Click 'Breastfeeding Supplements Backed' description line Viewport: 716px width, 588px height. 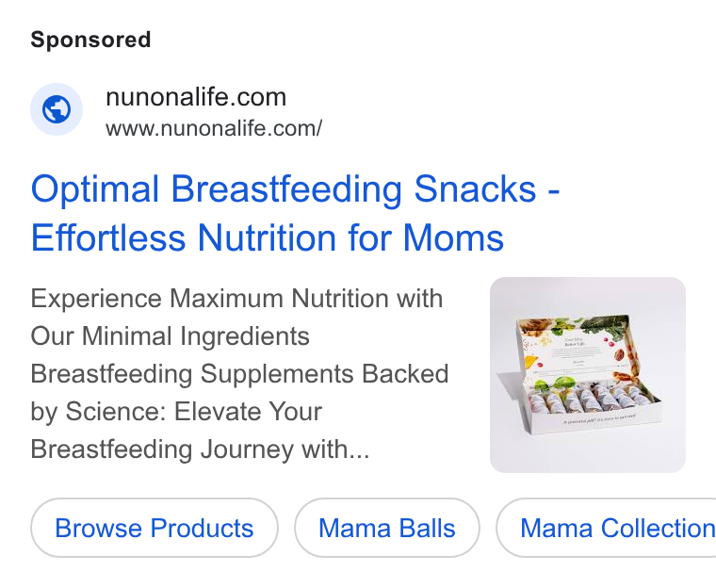239,374
